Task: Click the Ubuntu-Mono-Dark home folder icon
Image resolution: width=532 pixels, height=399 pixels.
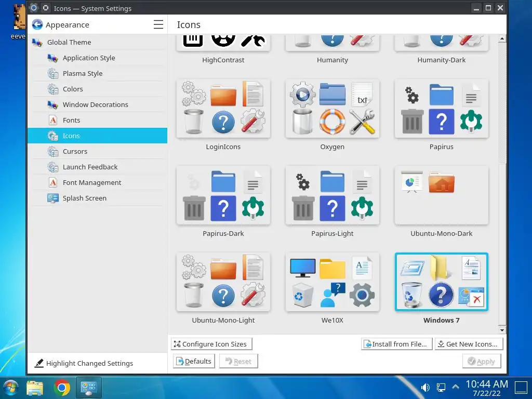Action: [442, 182]
